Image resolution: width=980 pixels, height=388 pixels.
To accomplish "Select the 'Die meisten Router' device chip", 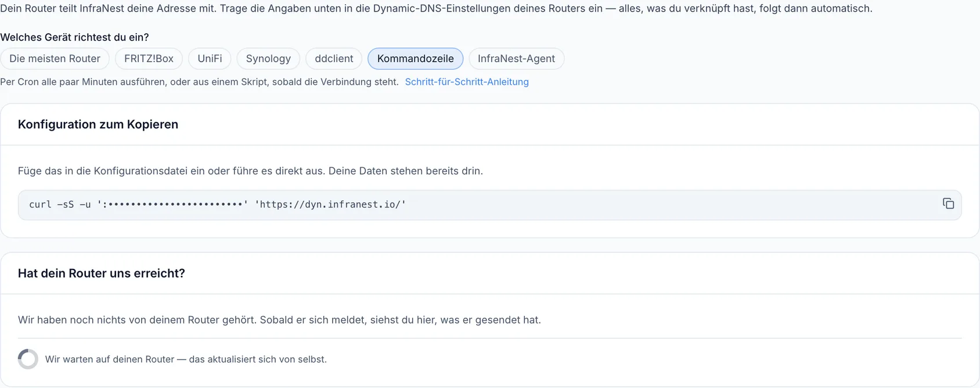I will pyautogui.click(x=55, y=59).
